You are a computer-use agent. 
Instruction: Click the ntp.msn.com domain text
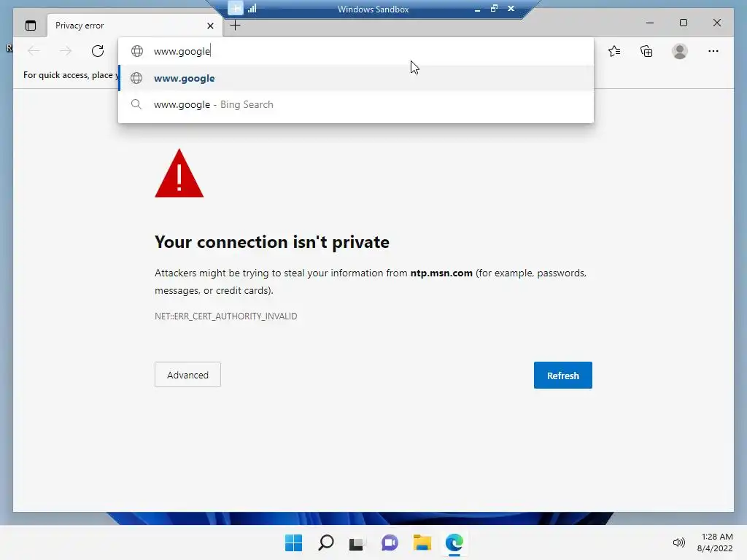click(x=441, y=273)
